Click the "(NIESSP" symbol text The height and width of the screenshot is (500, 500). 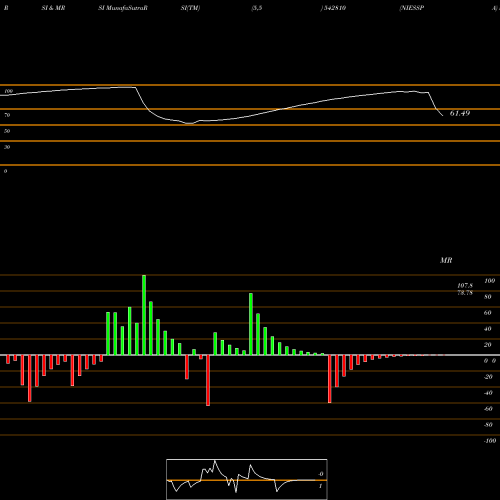(412, 8)
